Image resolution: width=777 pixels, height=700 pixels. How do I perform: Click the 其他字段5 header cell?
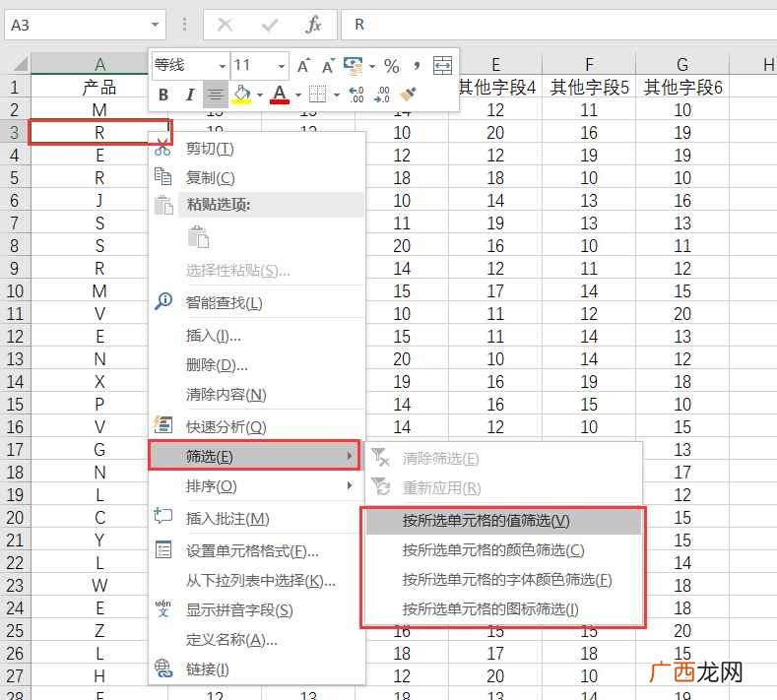(x=589, y=88)
